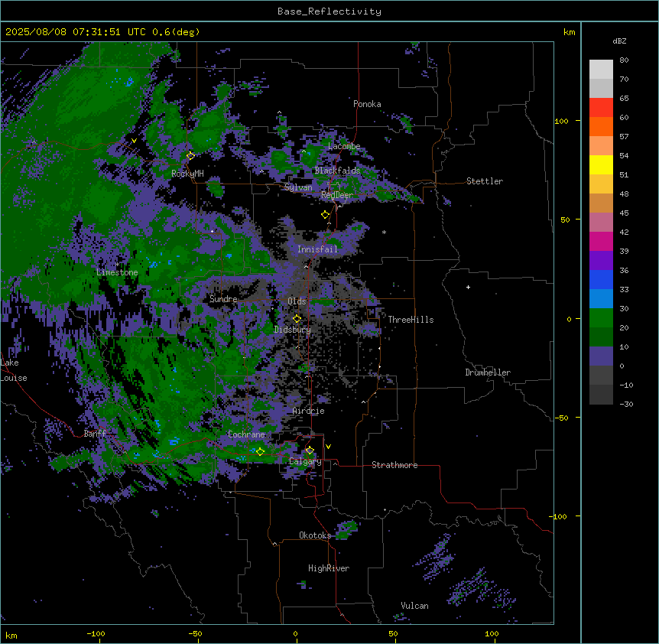
Task: Click the -30 value on dBZ scale
Action: point(626,404)
